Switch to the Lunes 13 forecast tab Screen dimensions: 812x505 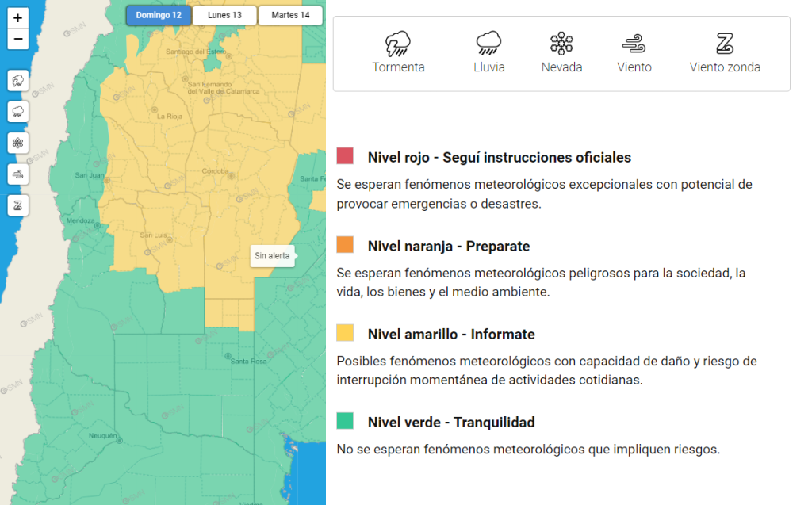point(224,15)
